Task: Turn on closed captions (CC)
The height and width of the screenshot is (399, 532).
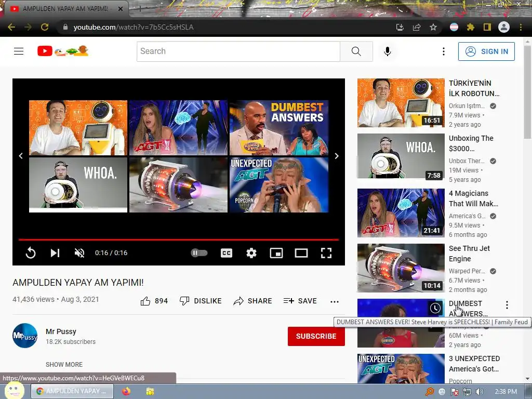Action: click(227, 253)
